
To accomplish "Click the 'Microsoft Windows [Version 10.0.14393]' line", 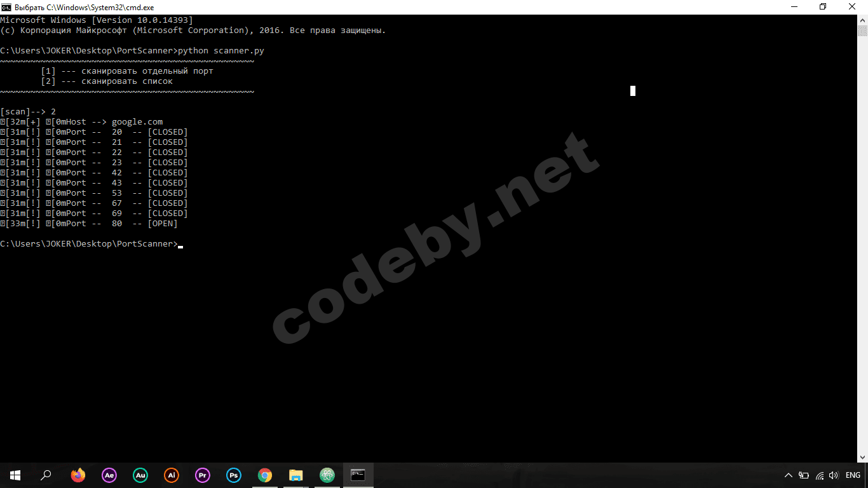I will pos(97,20).
